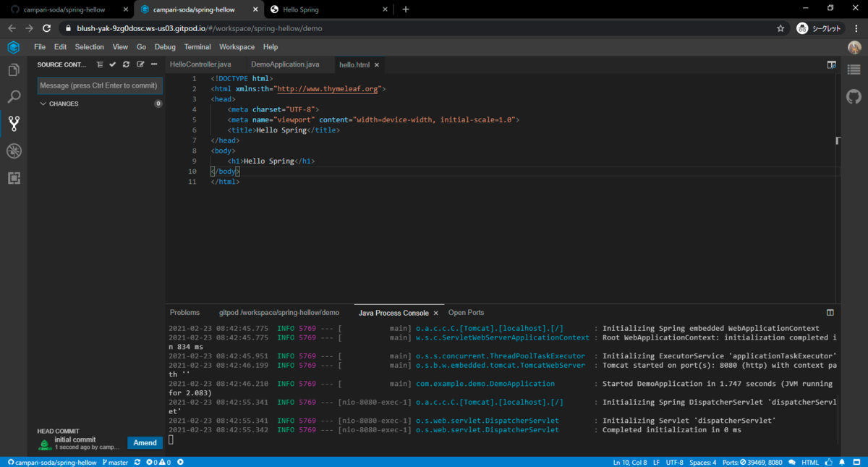
Task: Open notifications bell in status bar
Action: click(842, 462)
